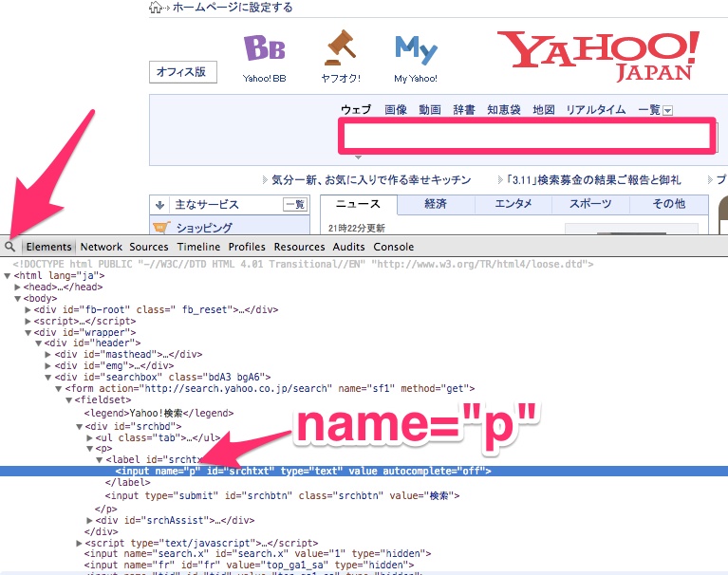Screen dimensions: 728x575
Task: Click the 一覧 button in 主なサービス
Action: [295, 205]
